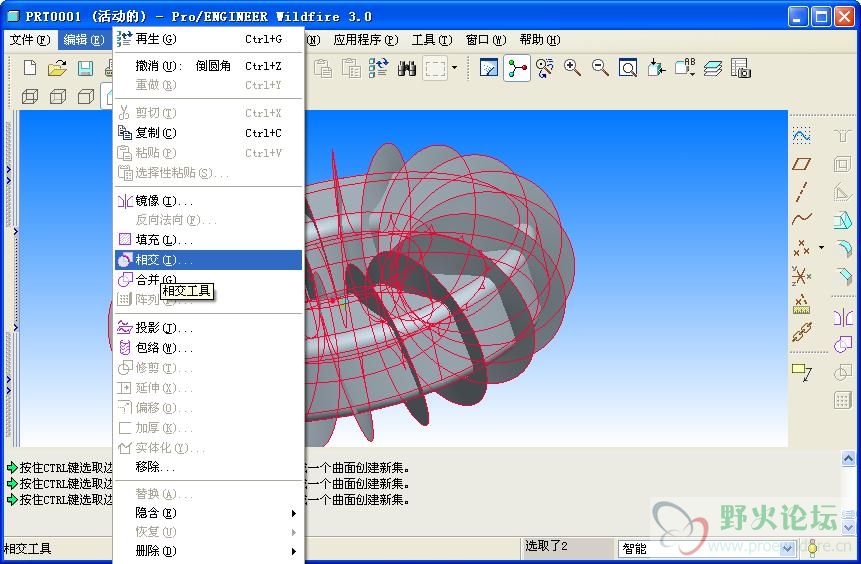The height and width of the screenshot is (564, 861).
Task: Click the Save disk icon
Action: pyautogui.click(x=85, y=68)
